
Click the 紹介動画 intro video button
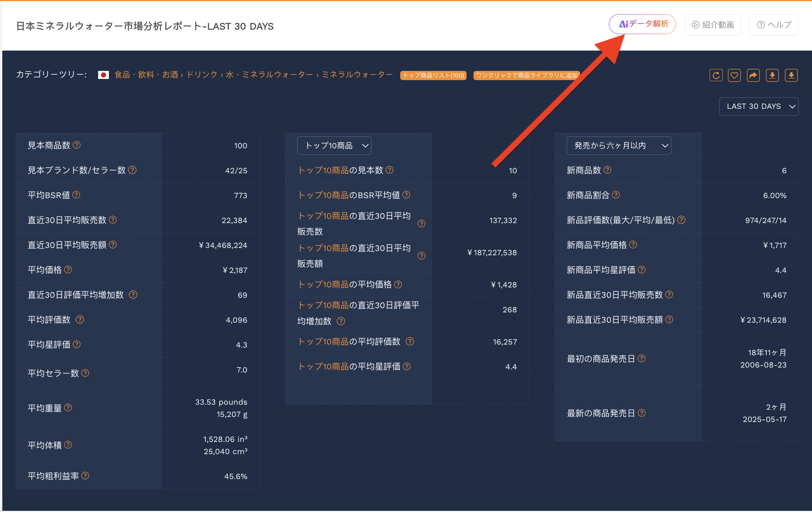point(713,25)
